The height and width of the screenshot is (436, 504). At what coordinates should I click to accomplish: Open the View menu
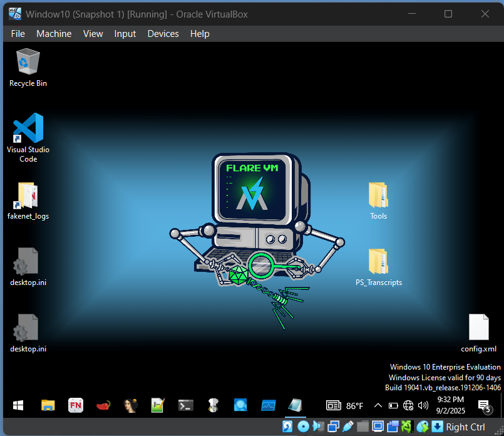(93, 34)
